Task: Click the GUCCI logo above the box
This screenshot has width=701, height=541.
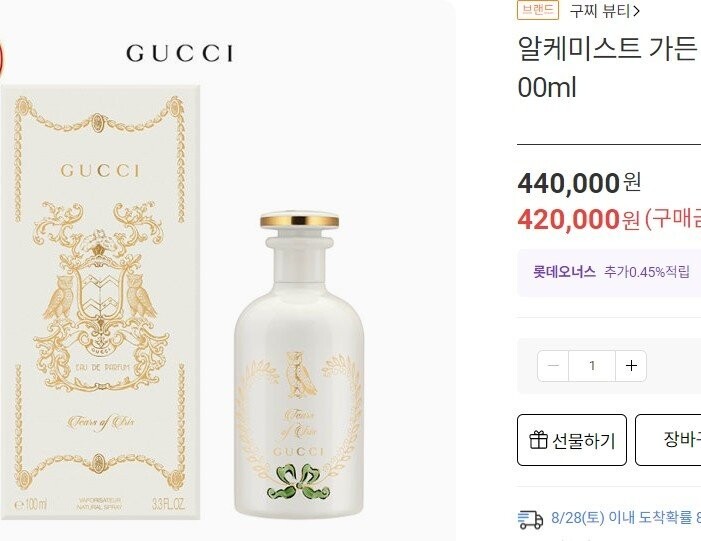Action: pos(179,53)
